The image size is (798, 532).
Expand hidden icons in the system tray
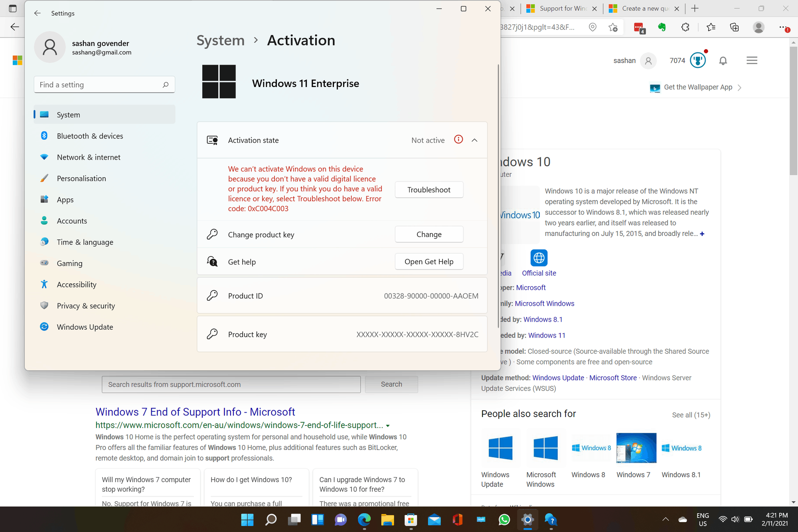coord(666,520)
